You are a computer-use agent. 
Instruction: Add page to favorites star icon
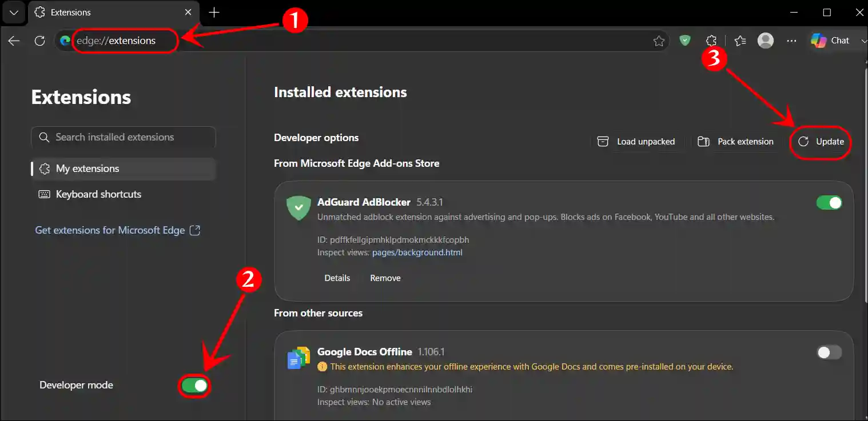(x=659, y=41)
